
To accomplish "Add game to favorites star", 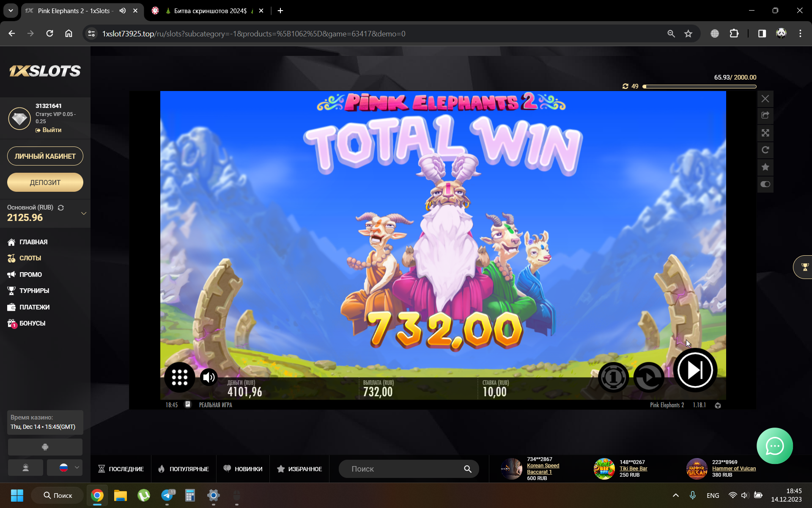I will point(765,167).
